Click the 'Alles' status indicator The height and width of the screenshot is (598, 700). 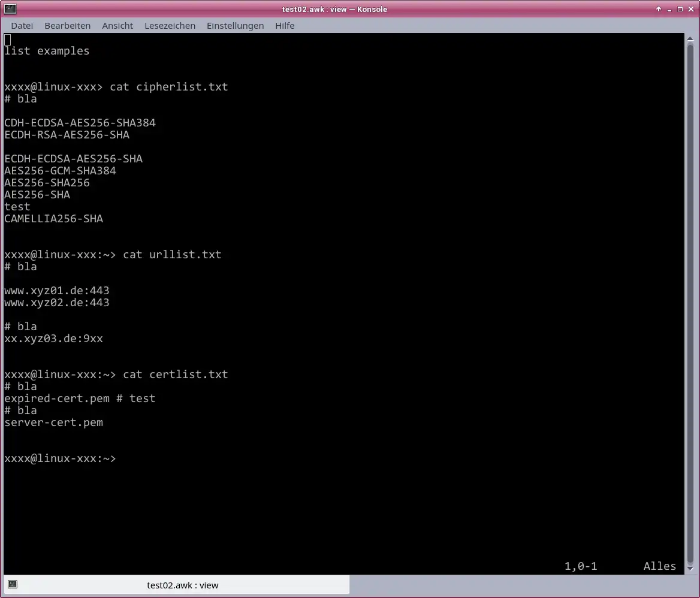(660, 566)
